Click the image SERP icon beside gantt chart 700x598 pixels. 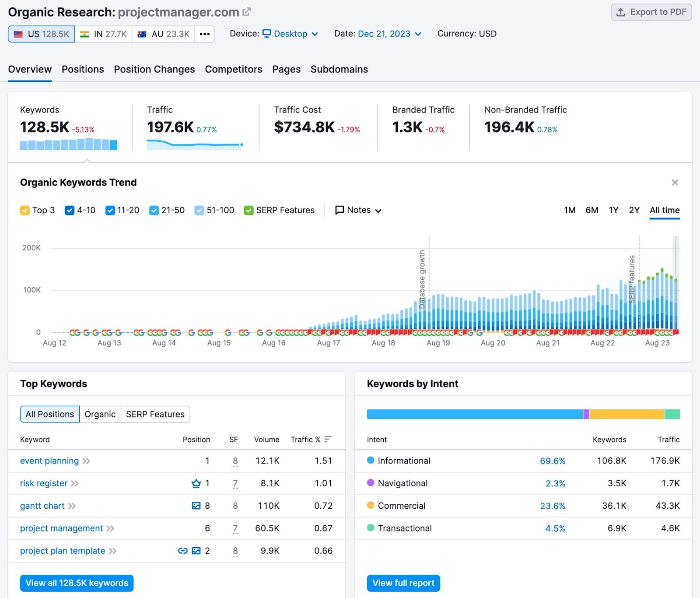(196, 506)
